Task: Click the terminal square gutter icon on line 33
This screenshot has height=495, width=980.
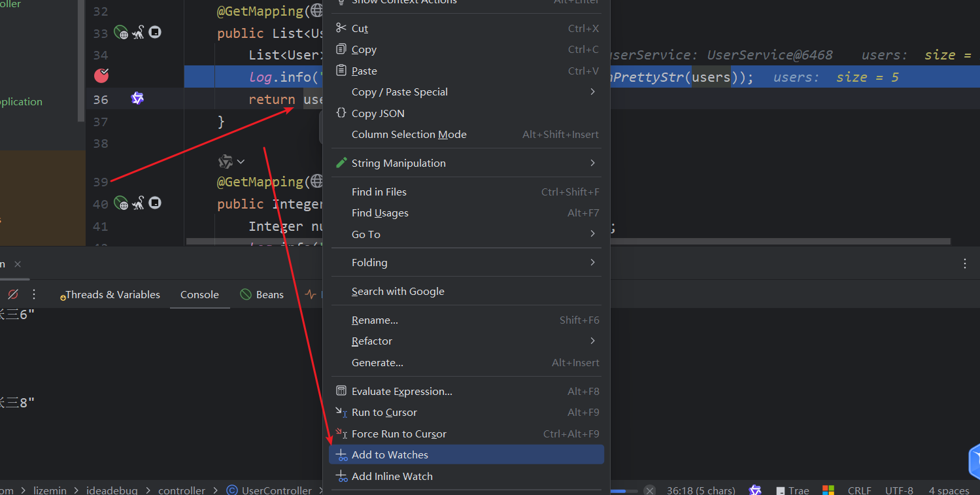Action: point(155,32)
